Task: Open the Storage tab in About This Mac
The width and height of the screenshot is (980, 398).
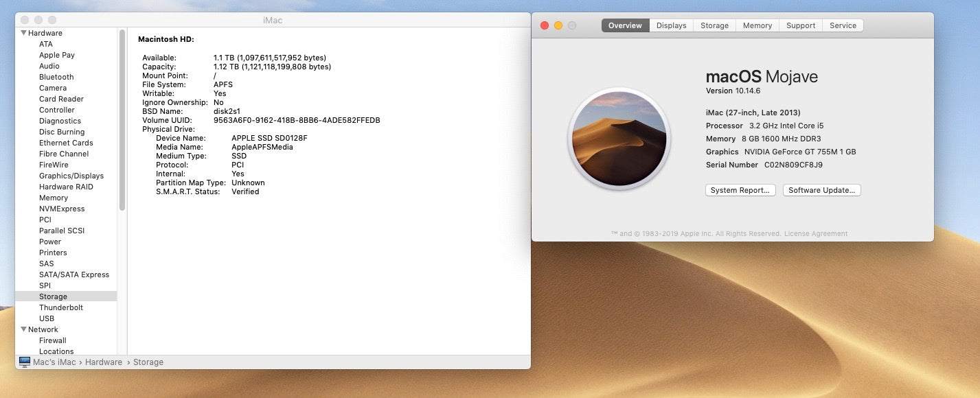Action: [714, 25]
